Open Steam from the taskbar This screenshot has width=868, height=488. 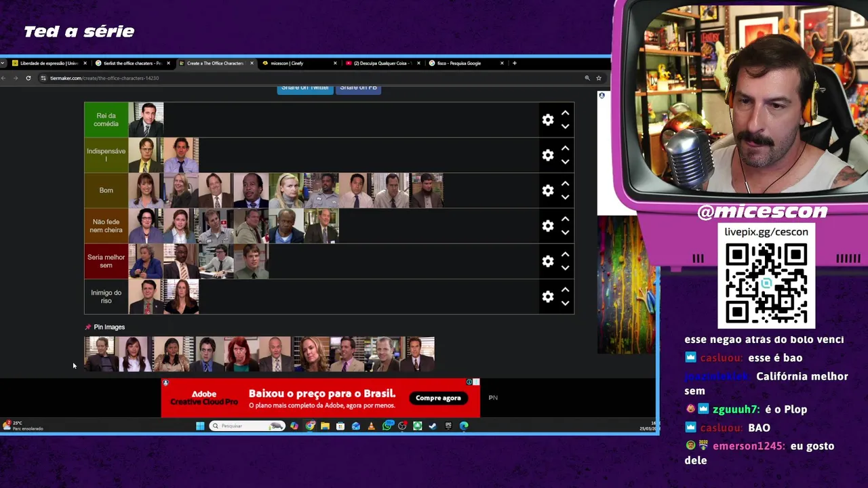433,426
